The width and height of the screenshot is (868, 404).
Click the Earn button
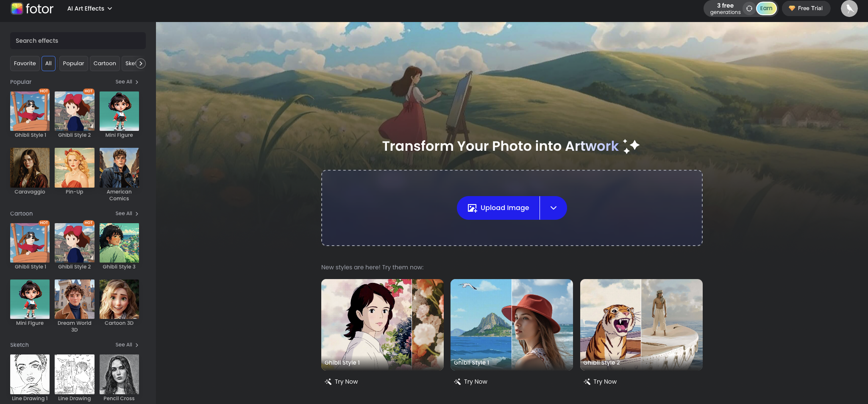pyautogui.click(x=766, y=8)
